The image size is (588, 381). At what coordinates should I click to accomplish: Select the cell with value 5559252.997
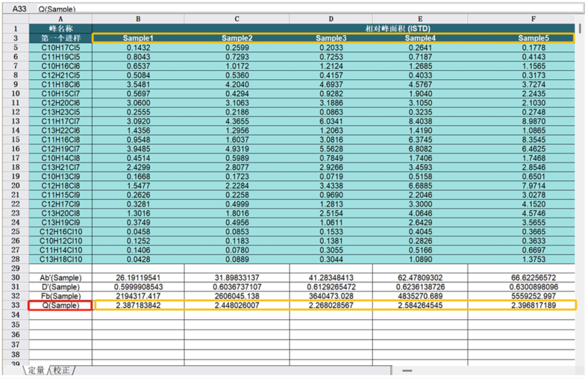click(533, 296)
